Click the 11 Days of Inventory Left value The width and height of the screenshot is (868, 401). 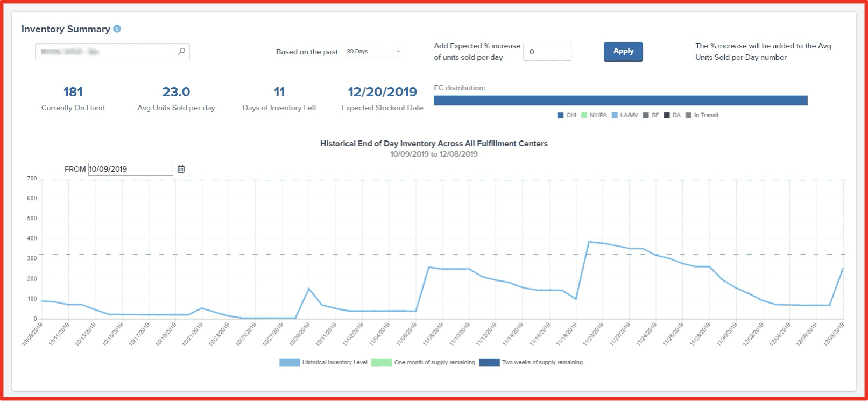(279, 92)
